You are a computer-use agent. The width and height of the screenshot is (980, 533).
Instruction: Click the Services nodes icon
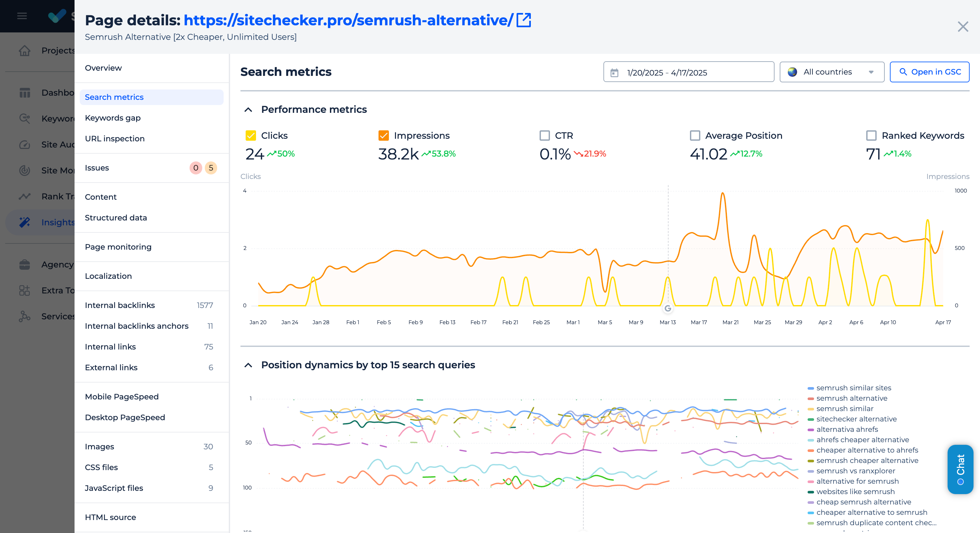(25, 316)
